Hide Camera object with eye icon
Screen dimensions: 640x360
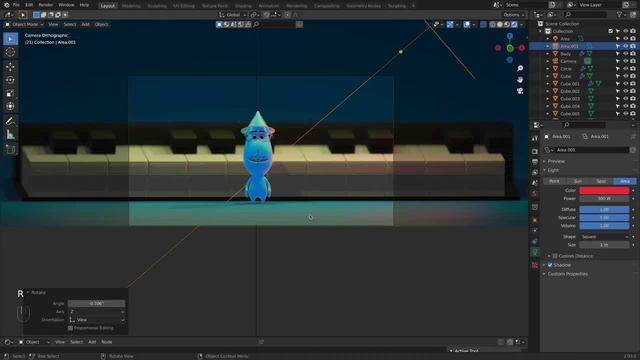[625, 61]
